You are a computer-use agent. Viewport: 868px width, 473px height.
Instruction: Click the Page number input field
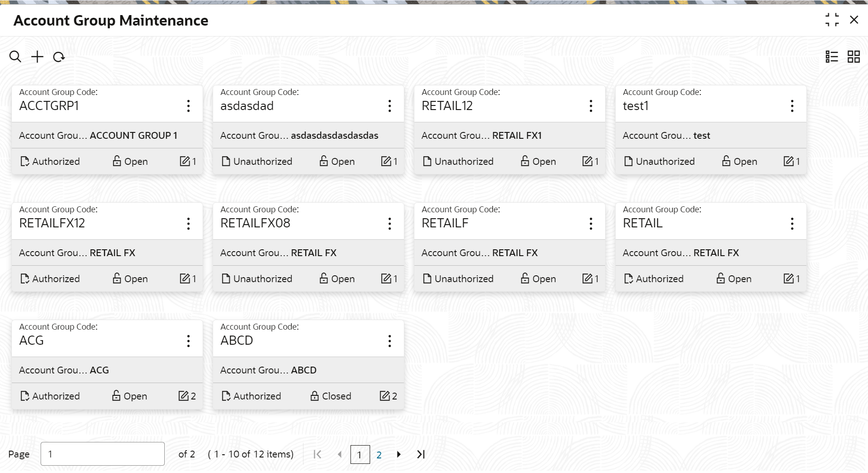(102, 454)
